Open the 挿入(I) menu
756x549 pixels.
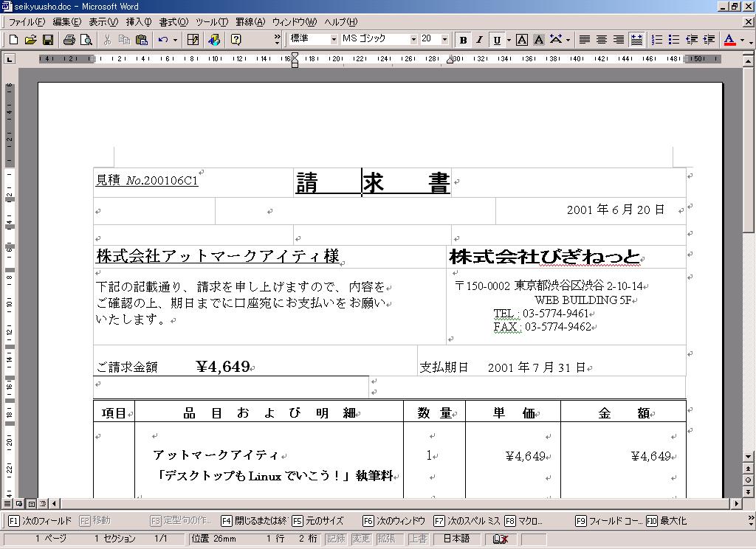(139, 22)
